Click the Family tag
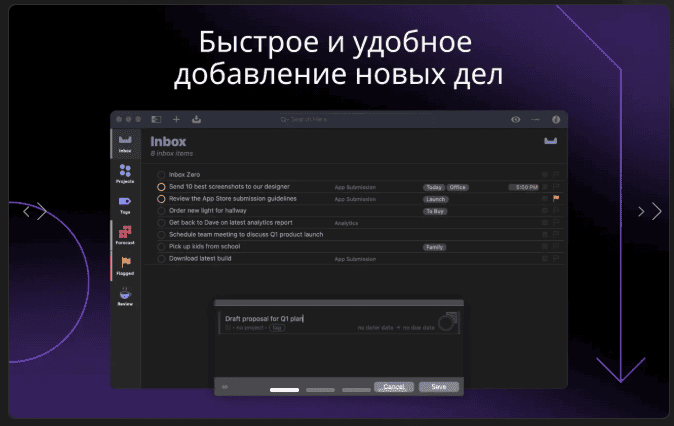The height and width of the screenshot is (426, 674). (x=435, y=247)
